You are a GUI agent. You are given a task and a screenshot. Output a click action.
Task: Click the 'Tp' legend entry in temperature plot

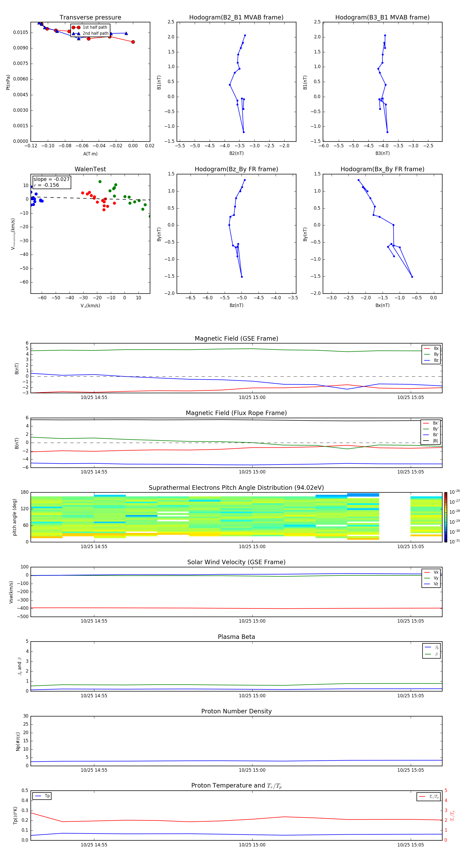(x=42, y=796)
